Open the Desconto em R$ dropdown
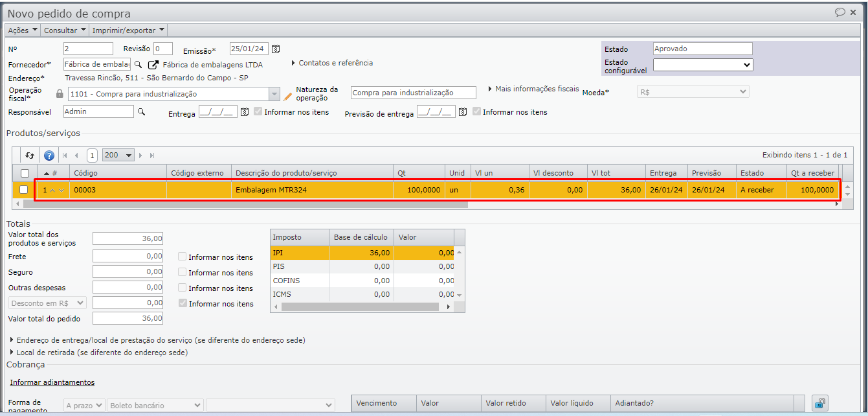 click(x=47, y=303)
